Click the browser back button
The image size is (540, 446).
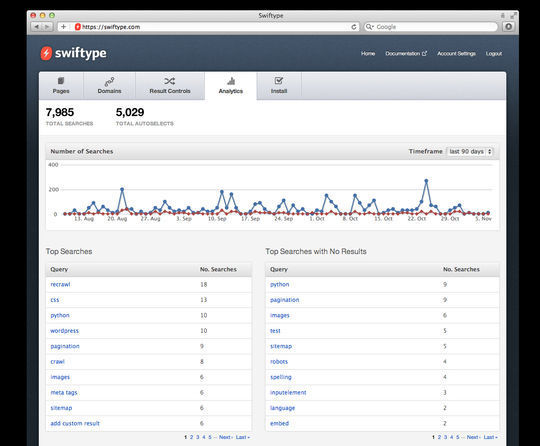coord(36,27)
